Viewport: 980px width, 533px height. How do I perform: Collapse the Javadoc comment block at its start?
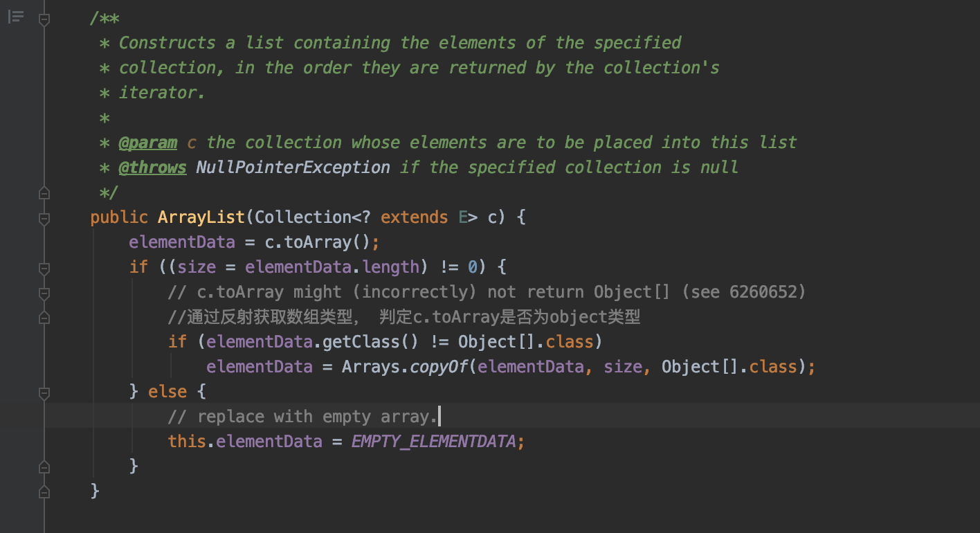44,20
